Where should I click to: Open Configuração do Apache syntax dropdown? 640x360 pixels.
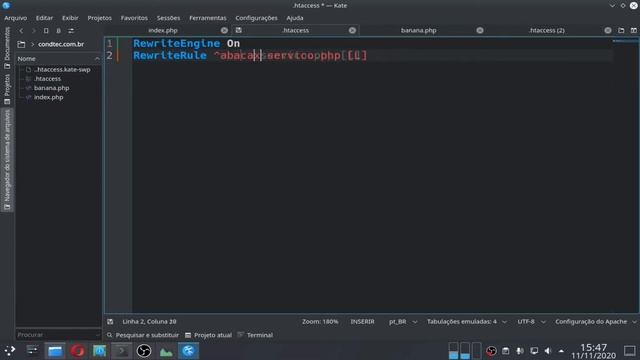click(x=596, y=322)
